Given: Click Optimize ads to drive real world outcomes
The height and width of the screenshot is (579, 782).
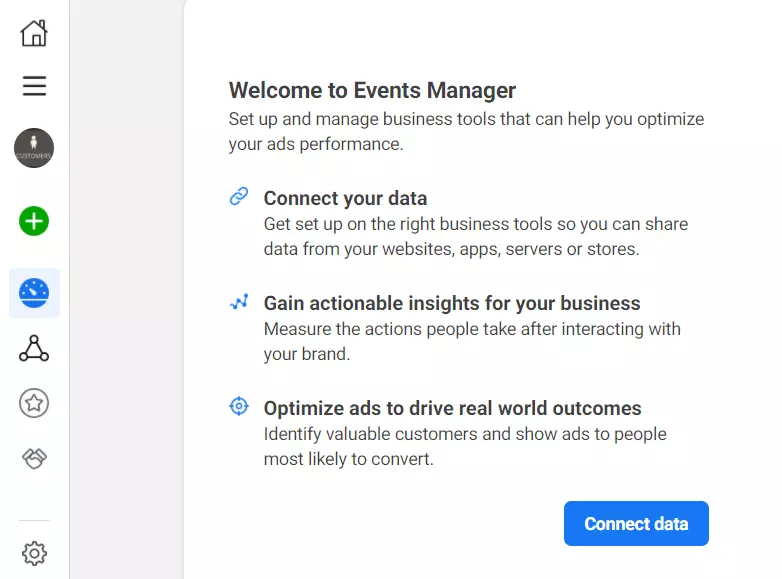Looking at the screenshot, I should pos(452,408).
